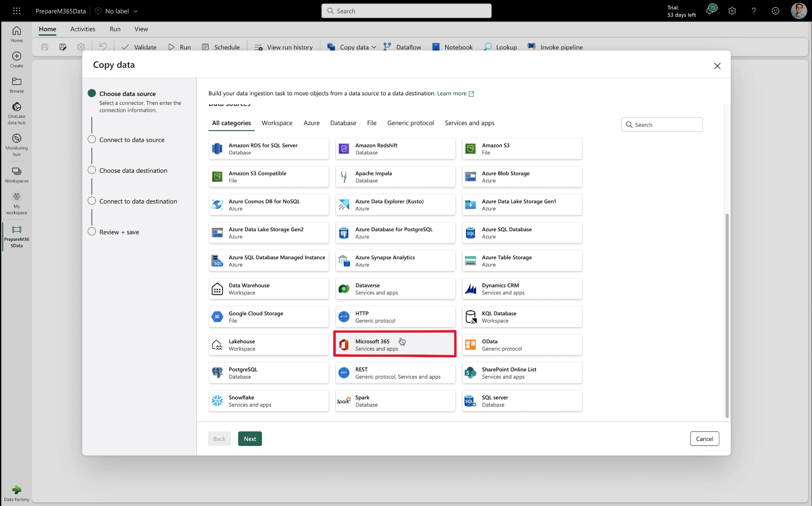Select the Azure Cosmos DB for NoSQL connector
812x506 pixels.
point(269,205)
